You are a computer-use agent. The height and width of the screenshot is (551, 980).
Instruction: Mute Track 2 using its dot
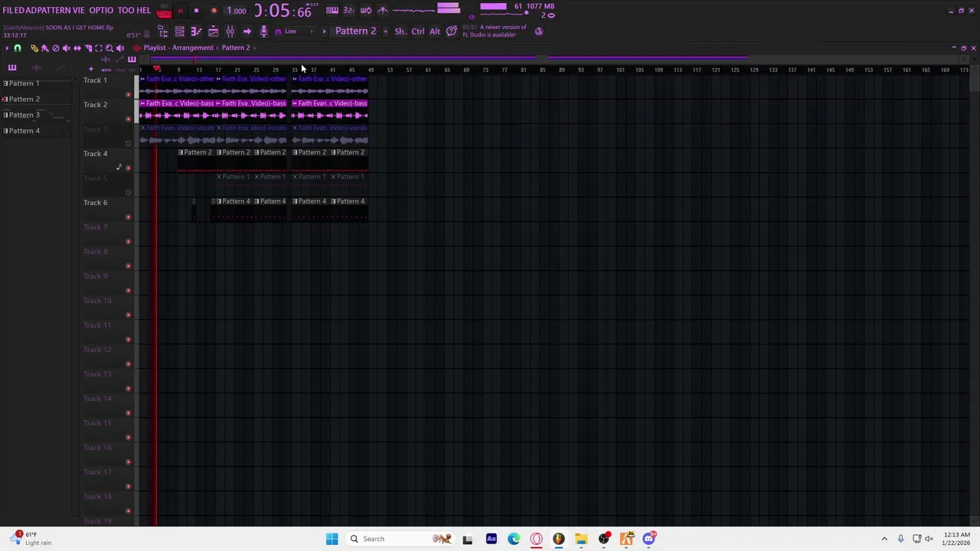click(128, 119)
